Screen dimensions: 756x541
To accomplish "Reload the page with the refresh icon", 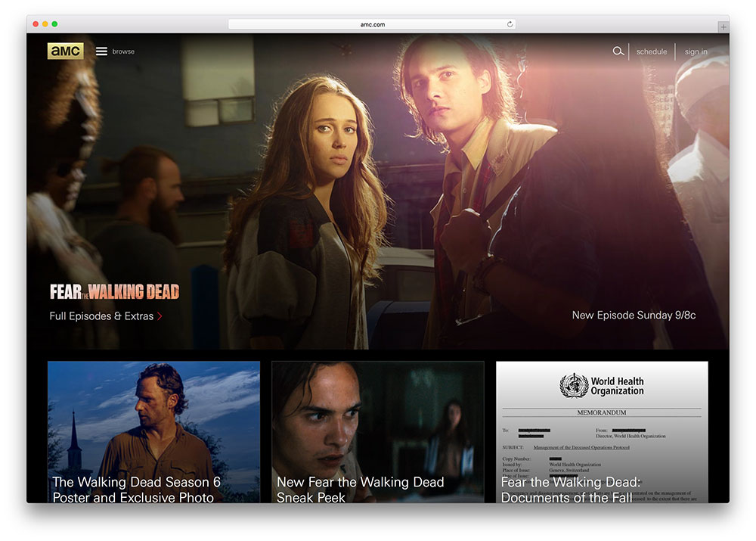I will click(510, 24).
